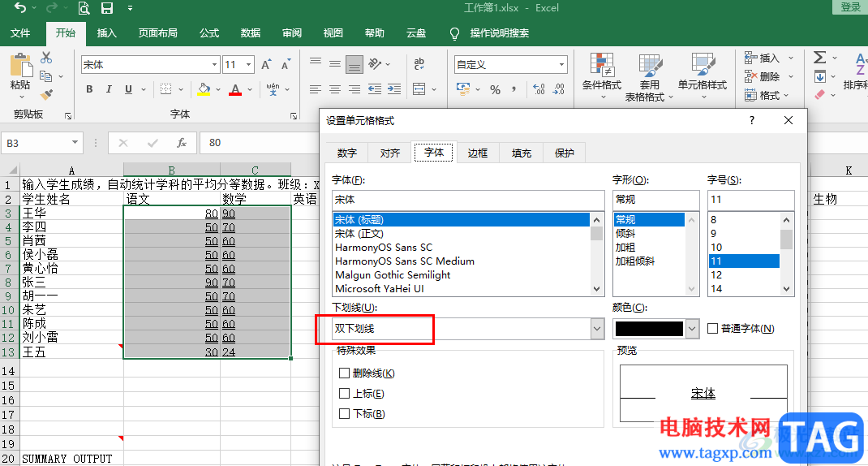Viewport: 868px width, 466px height.
Task: Switch to the 边框 tab in dialog
Action: pyautogui.click(x=477, y=153)
